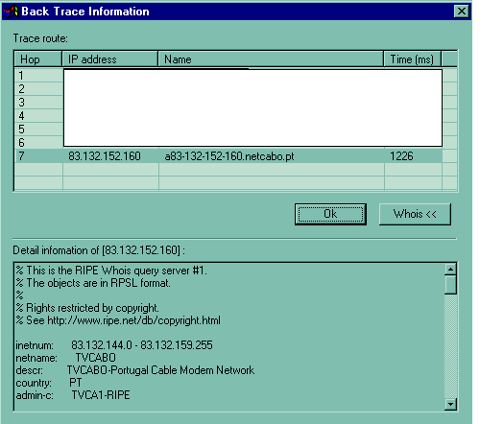Screen dimensions: 504x424
Task: Sort by the Name column header
Action: click(271, 59)
